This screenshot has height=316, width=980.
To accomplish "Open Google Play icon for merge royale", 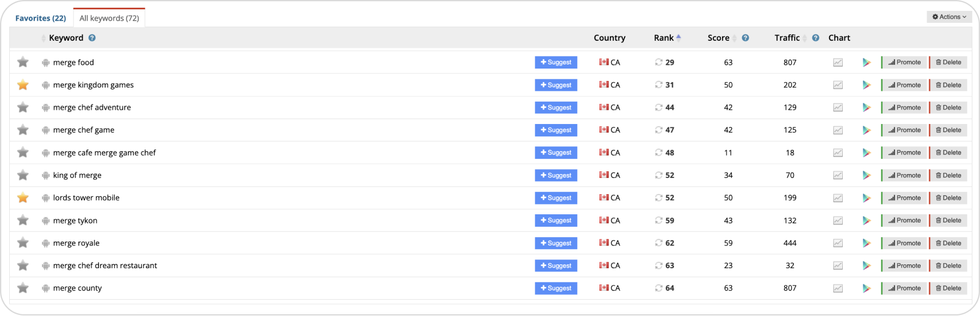I will pos(866,244).
